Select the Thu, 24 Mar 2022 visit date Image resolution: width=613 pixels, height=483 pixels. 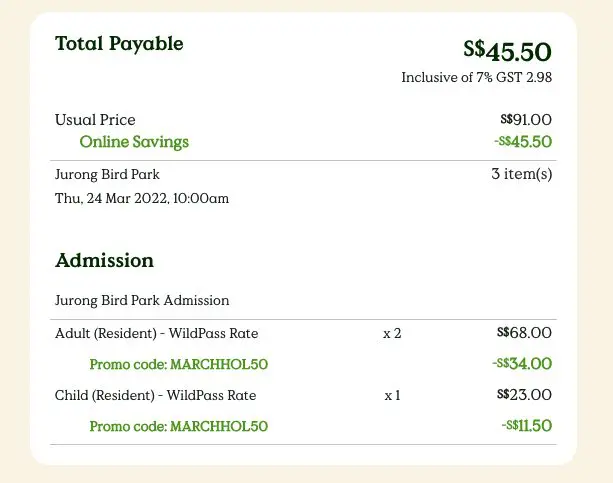[x=142, y=199]
